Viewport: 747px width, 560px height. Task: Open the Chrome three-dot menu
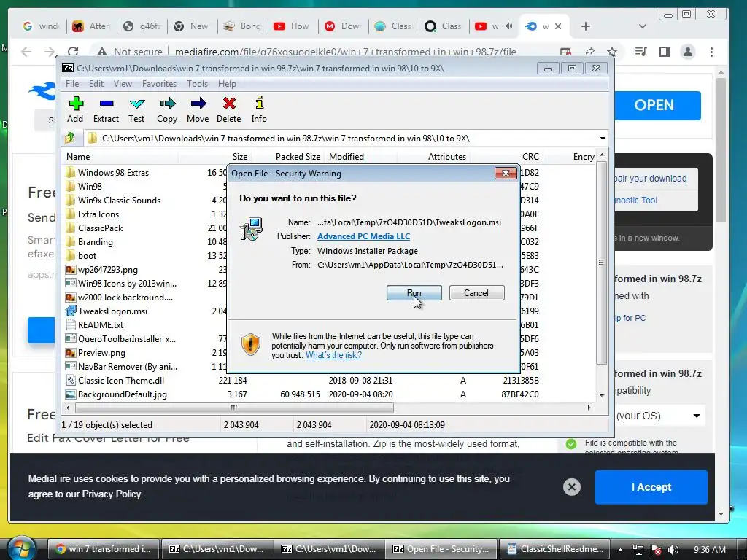click(x=711, y=52)
